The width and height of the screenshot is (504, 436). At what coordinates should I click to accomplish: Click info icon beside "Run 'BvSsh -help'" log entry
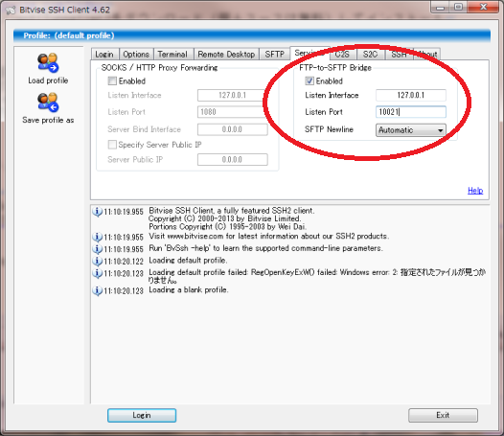point(97,249)
